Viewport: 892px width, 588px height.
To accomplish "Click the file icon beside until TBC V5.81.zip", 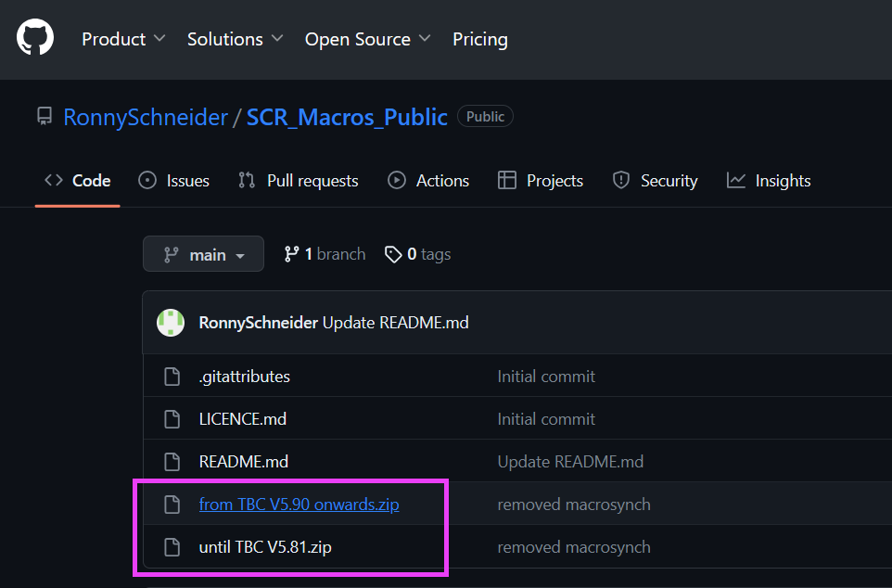I will 172,547.
